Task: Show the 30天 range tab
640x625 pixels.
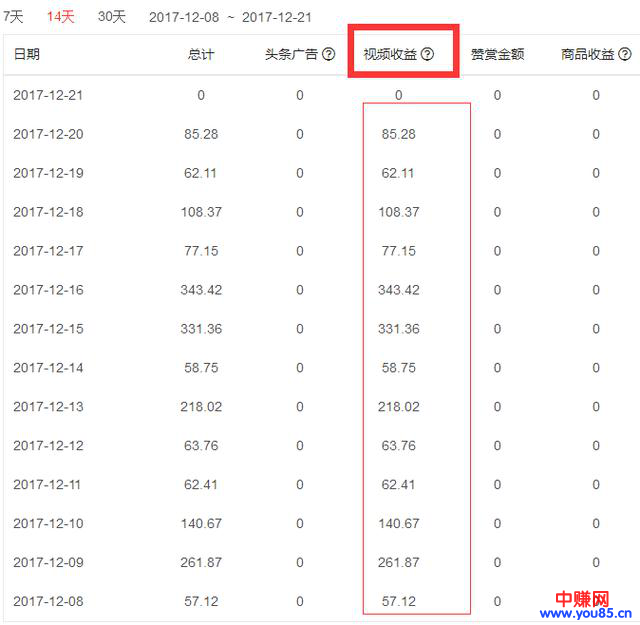Action: tap(112, 17)
